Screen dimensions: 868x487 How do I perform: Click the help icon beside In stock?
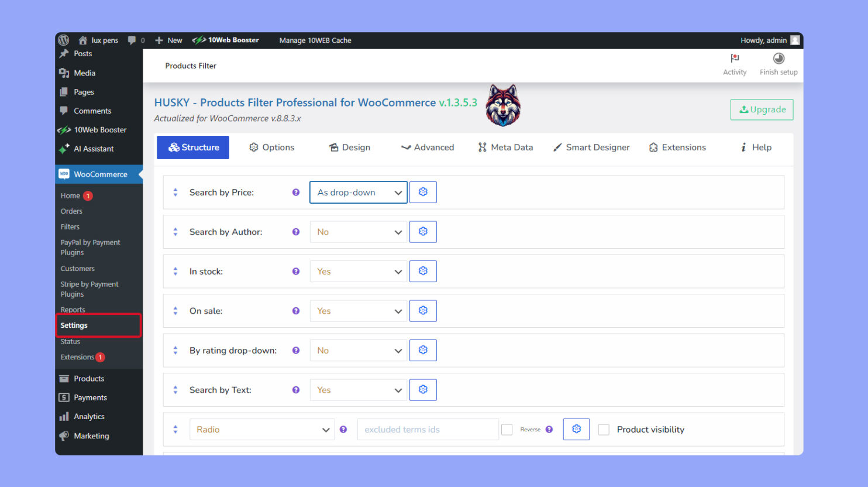[x=296, y=271]
